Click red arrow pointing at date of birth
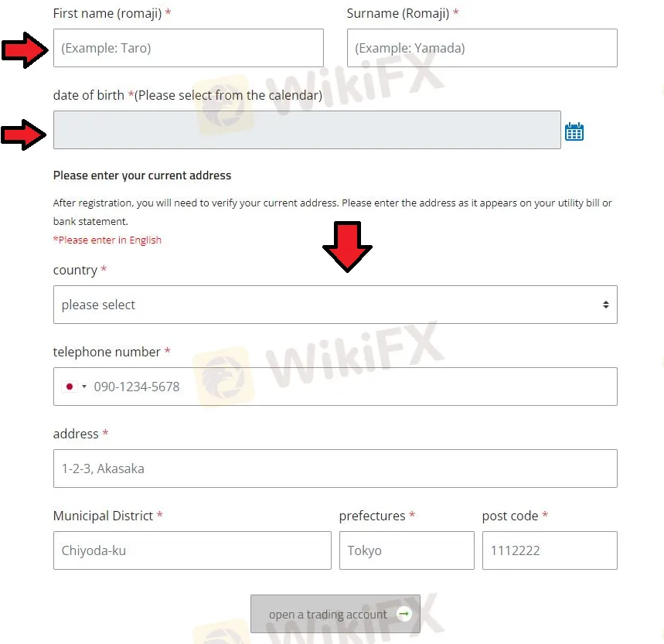 pyautogui.click(x=24, y=135)
